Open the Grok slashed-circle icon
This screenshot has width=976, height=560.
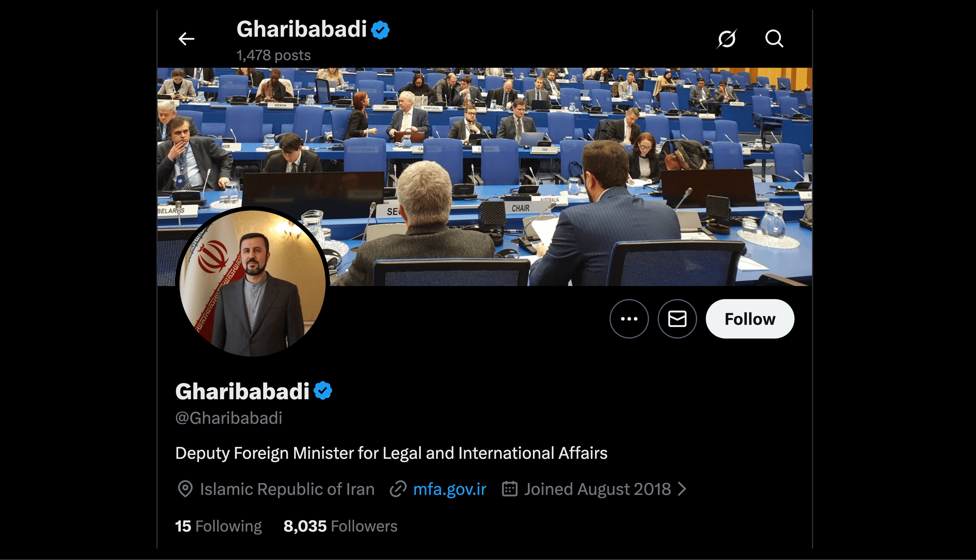click(727, 39)
